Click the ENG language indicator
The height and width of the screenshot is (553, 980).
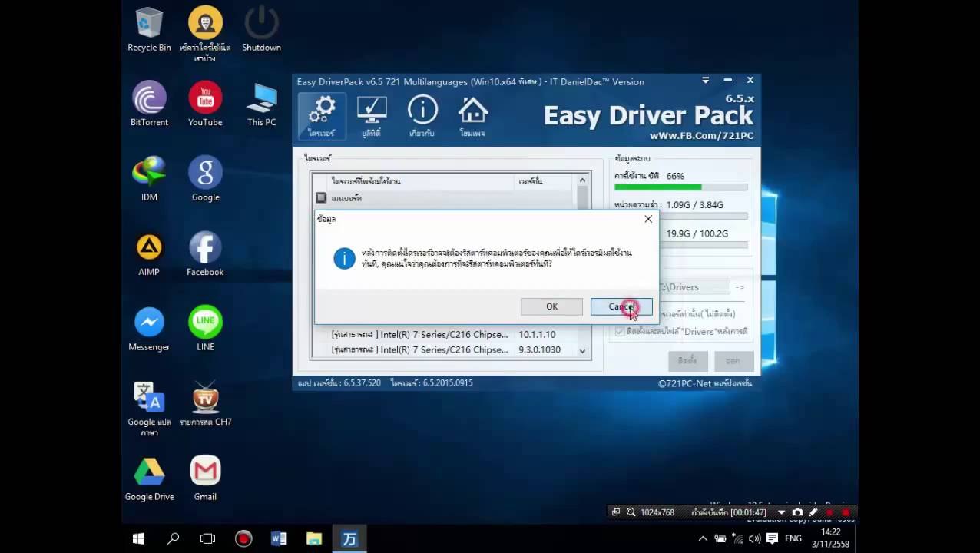(x=793, y=538)
